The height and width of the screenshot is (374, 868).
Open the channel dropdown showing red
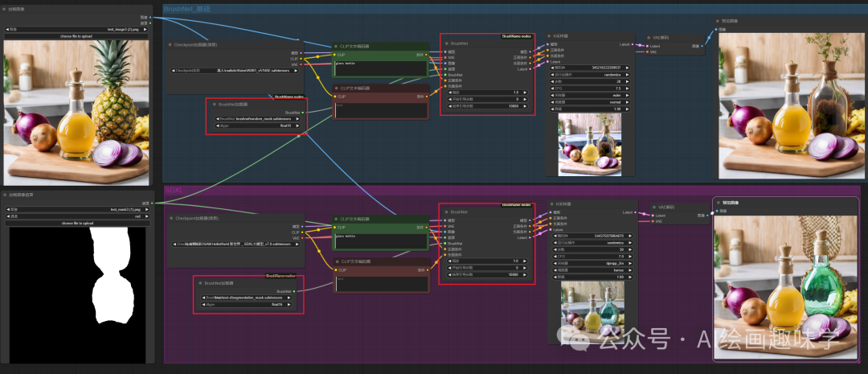(76, 216)
